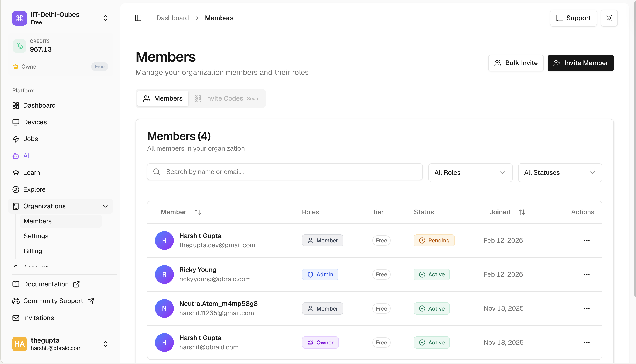This screenshot has width=636, height=364.
Task: Collapse the Organizations sidebar section
Action: [105, 206]
